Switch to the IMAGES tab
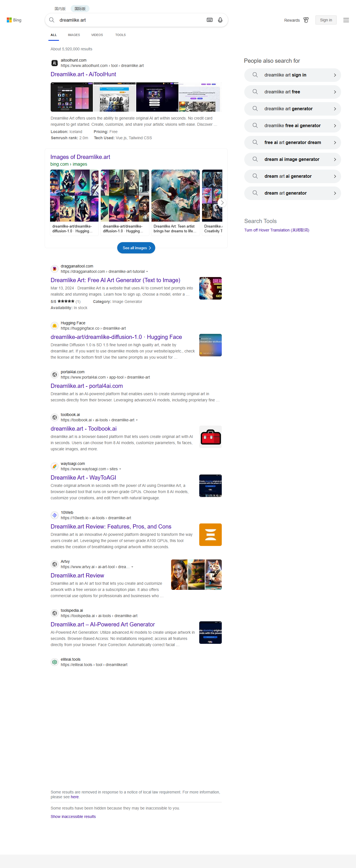This screenshot has height=868, width=356. point(74,35)
